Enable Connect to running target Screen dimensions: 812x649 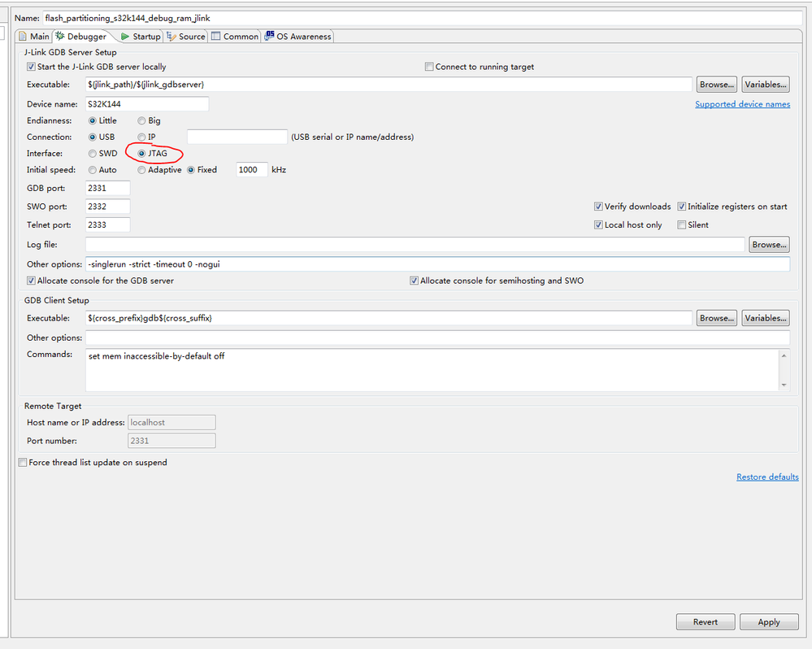pyautogui.click(x=429, y=67)
